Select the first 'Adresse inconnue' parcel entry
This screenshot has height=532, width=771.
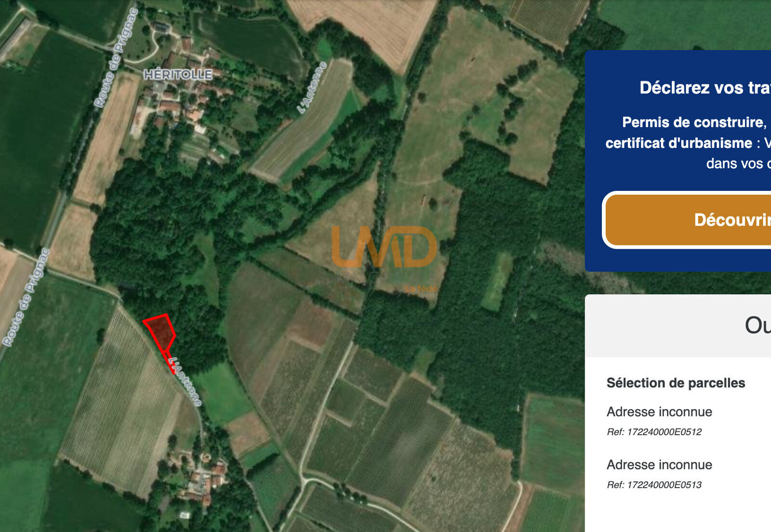659,412
